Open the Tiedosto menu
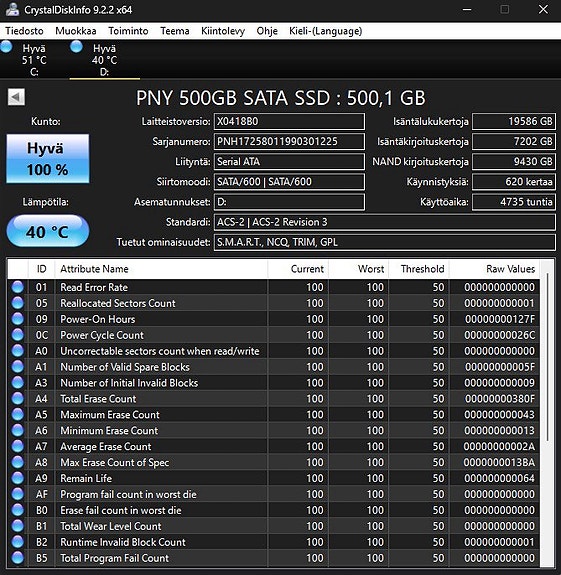Screen dimensions: 561x575 (x=24, y=31)
